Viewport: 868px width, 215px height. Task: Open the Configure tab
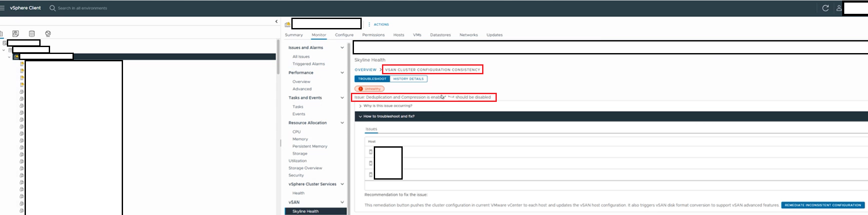coord(344,35)
